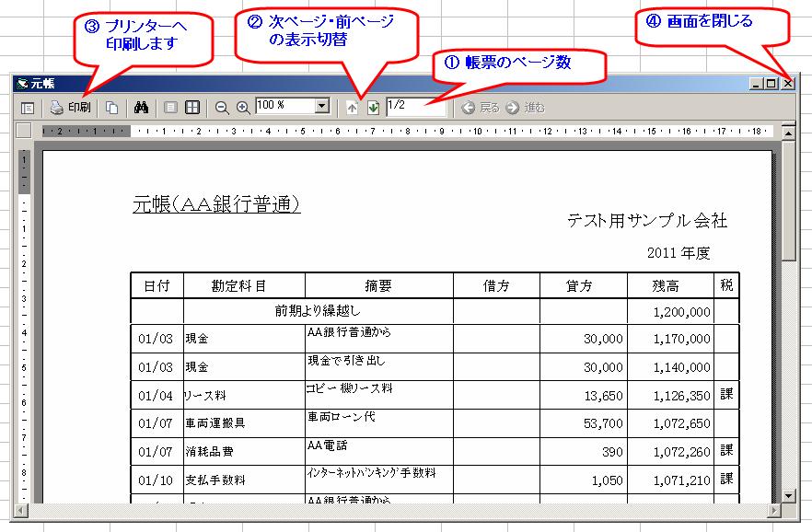Click the 戻る back button
The height and width of the screenshot is (532, 812).
[481, 108]
